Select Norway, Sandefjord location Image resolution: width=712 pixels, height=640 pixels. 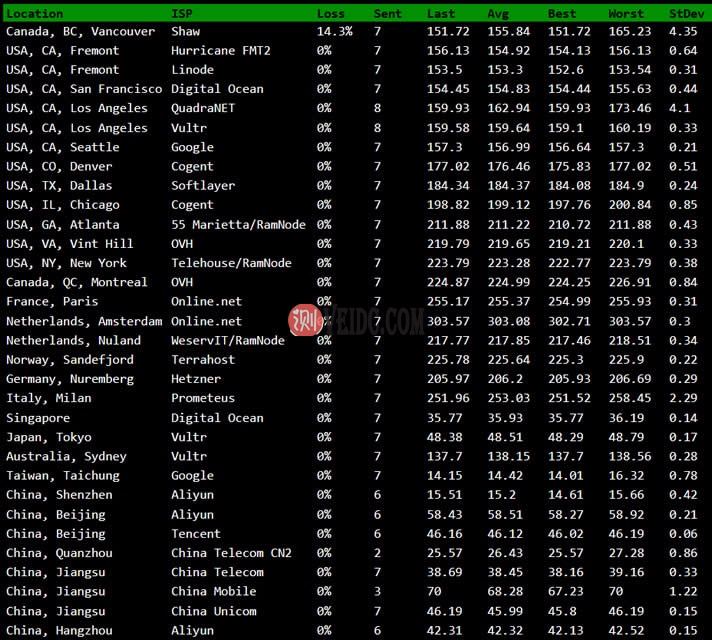point(70,360)
